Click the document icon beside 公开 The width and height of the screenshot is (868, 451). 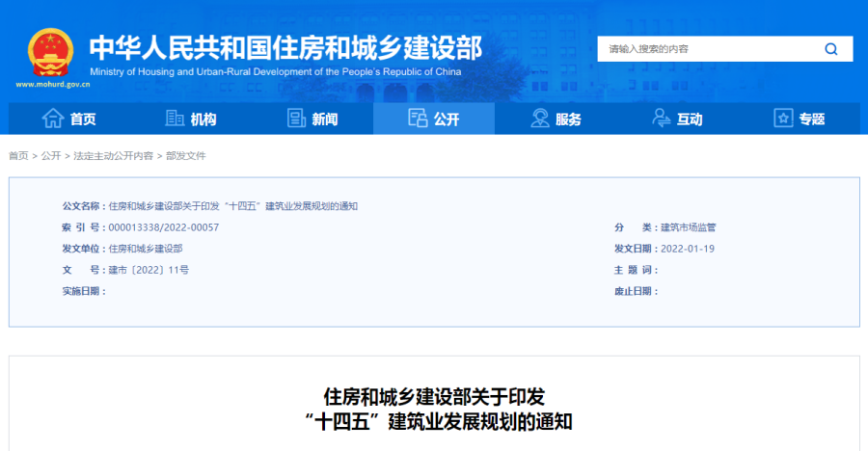[418, 118]
